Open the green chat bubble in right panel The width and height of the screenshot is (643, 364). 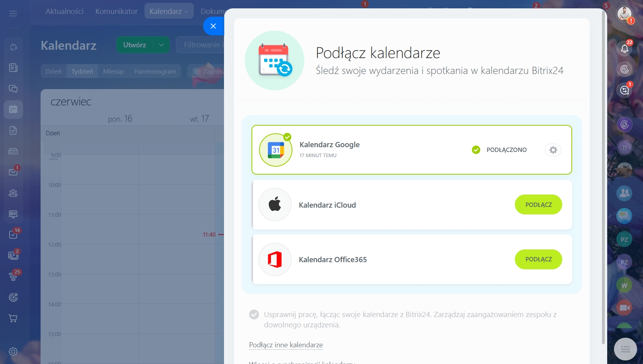coord(624,216)
